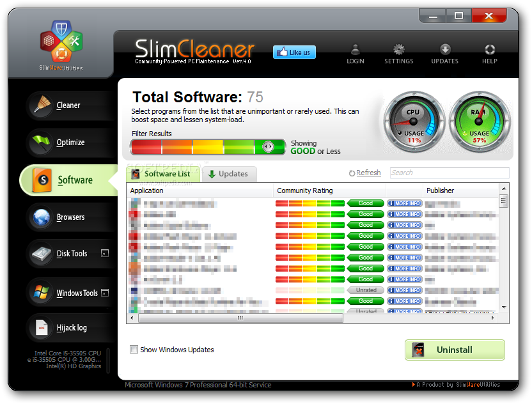Click MORE INFO on the first Unrated row
Viewport: 532px width, 404px height.
pos(405,290)
